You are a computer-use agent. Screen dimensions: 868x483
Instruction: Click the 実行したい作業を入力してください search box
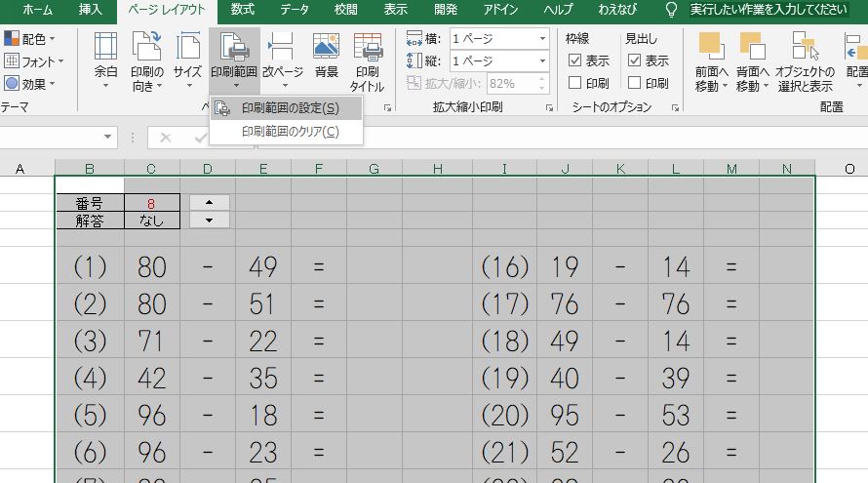click(769, 10)
